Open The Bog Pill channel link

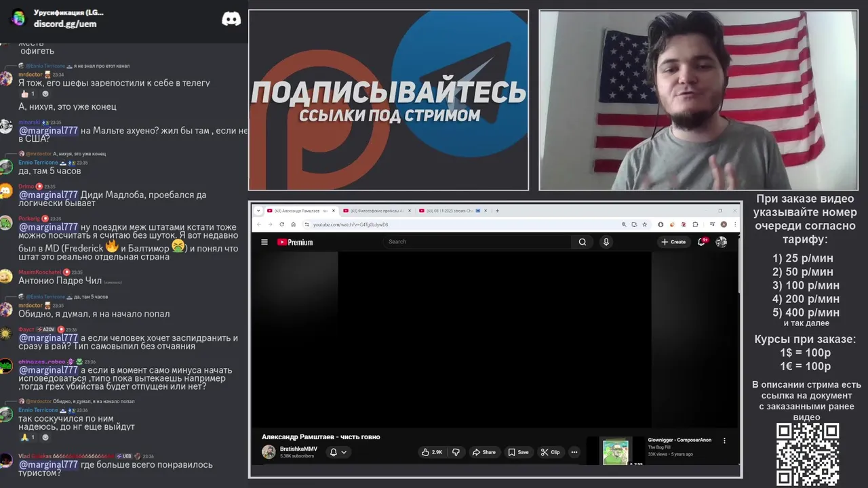tap(660, 447)
